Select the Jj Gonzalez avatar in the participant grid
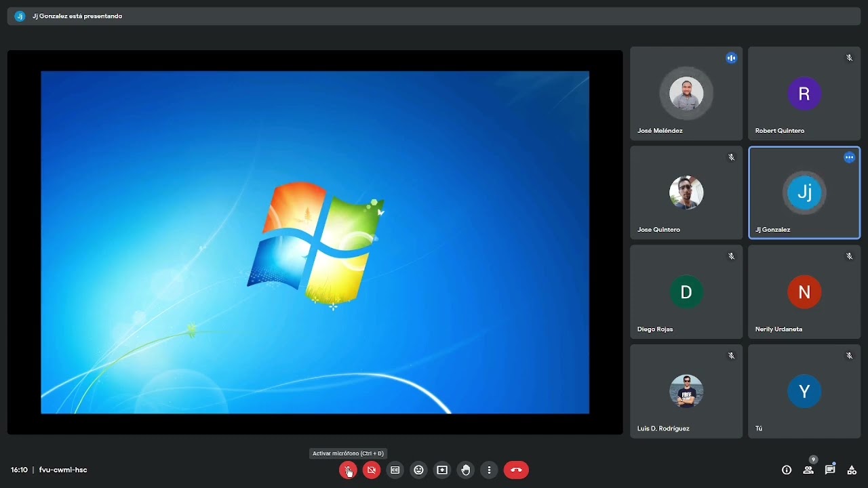 (804, 192)
